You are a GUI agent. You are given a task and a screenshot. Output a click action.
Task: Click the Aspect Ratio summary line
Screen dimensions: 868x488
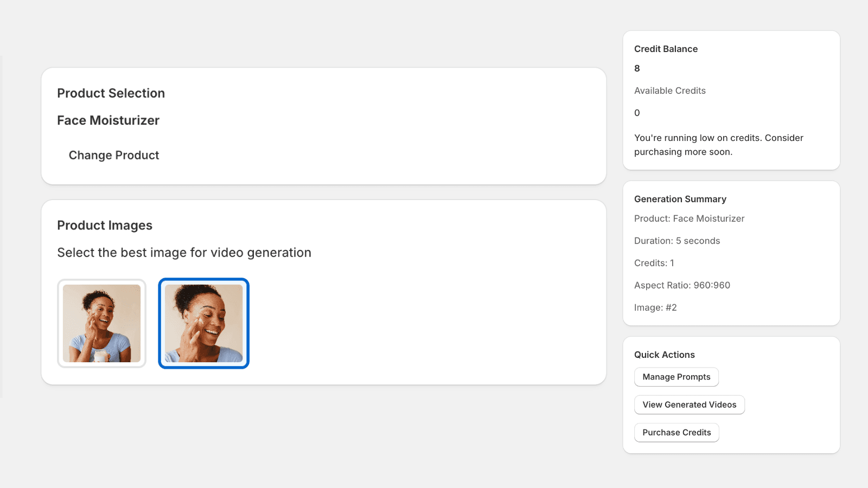point(682,285)
